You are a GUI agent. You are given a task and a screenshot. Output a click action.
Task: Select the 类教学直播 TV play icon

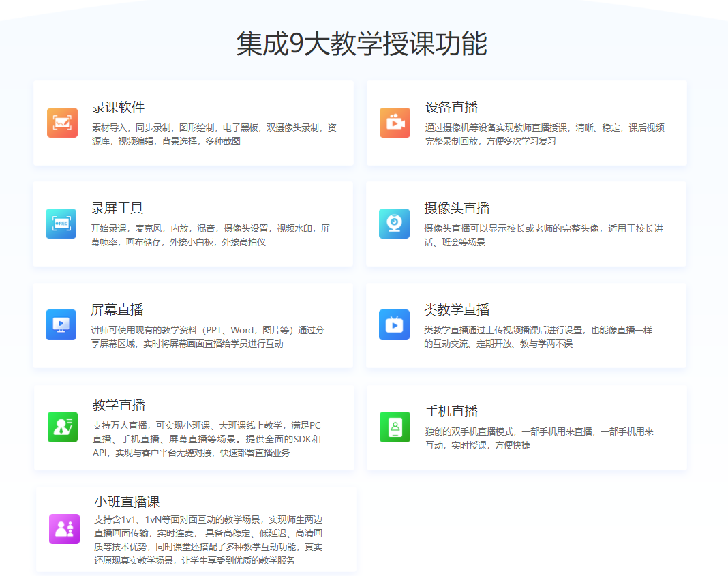pos(394,324)
